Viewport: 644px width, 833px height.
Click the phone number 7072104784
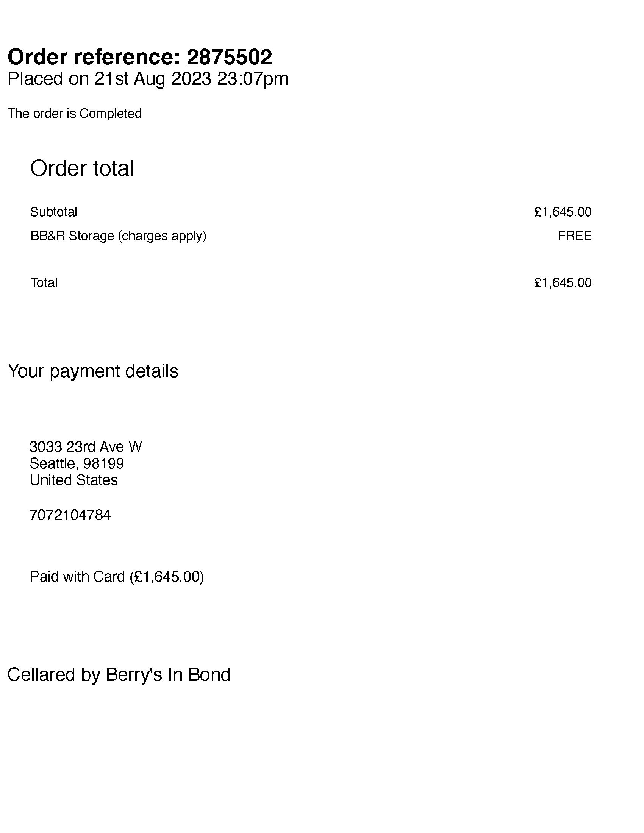click(70, 515)
